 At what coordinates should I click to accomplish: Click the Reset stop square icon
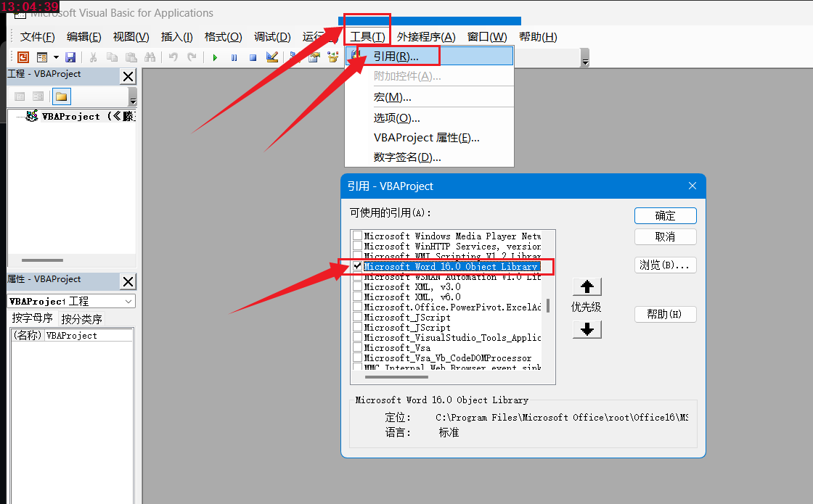253,57
